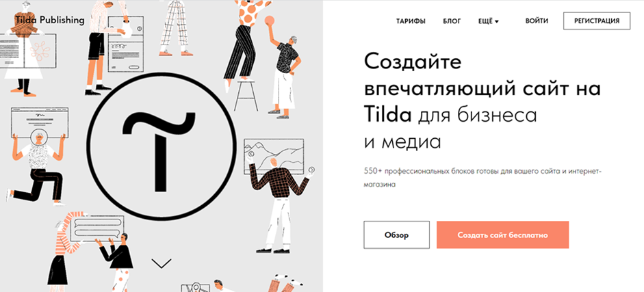The height and width of the screenshot is (292, 644).
Task: Click the landscape mountain picture frame illustration
Action: tap(274, 156)
